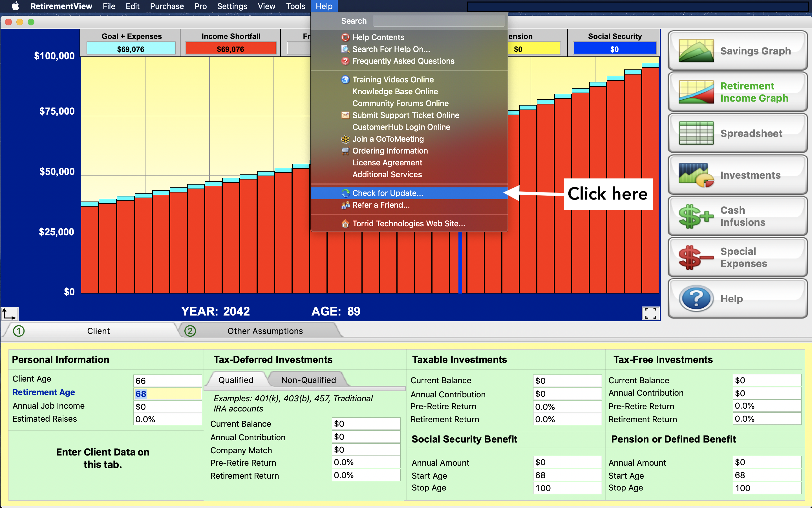This screenshot has width=812, height=508.
Task: Click the blue year marker line in graph
Action: click(460, 263)
